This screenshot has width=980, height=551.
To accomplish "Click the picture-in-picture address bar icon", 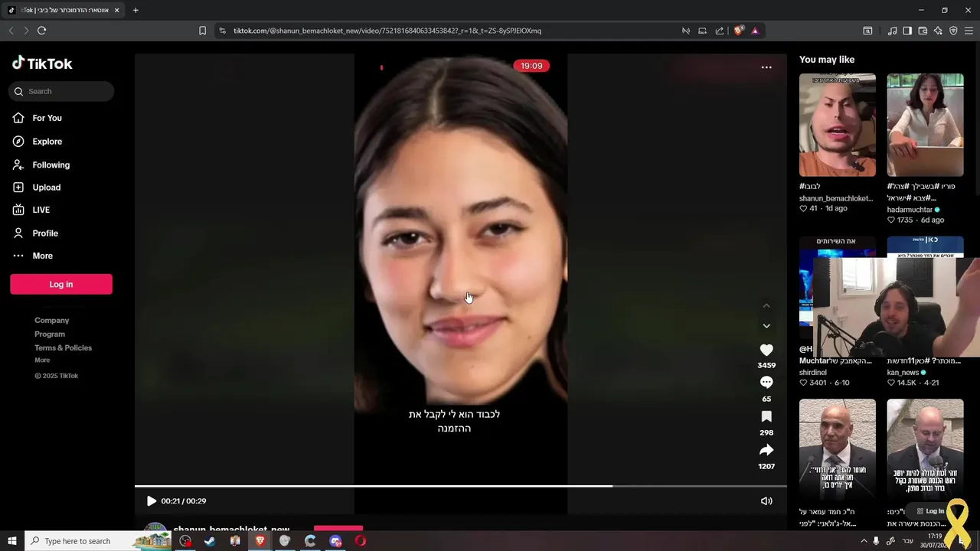I will click(702, 31).
